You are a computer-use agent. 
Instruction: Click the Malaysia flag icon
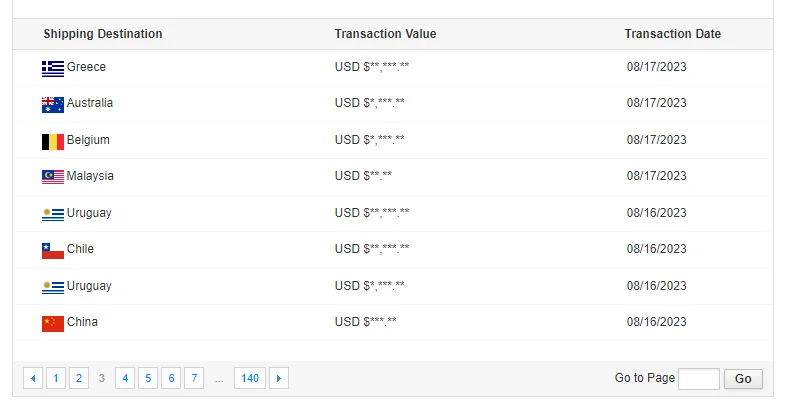pyautogui.click(x=53, y=177)
